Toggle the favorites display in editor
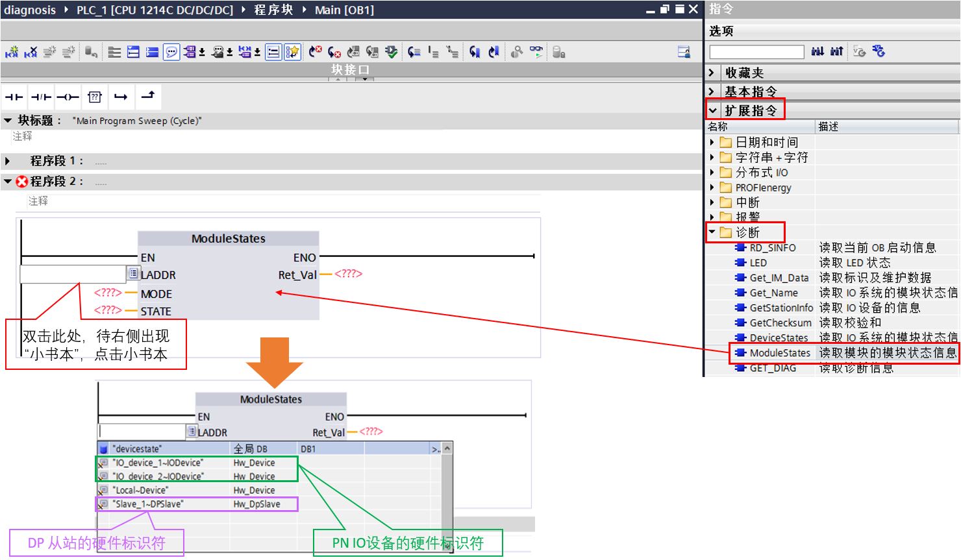Viewport: 961px width, 560px height. point(292,53)
